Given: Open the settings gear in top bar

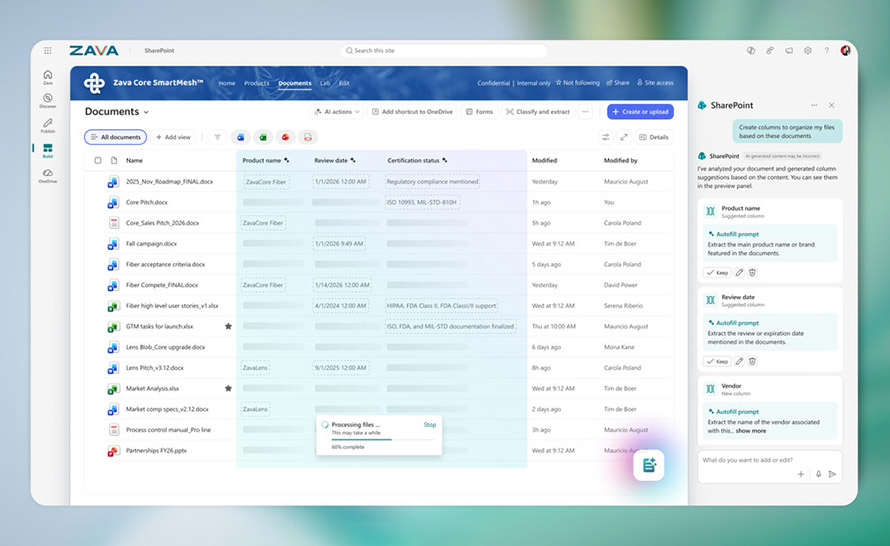Looking at the screenshot, I should [x=807, y=50].
